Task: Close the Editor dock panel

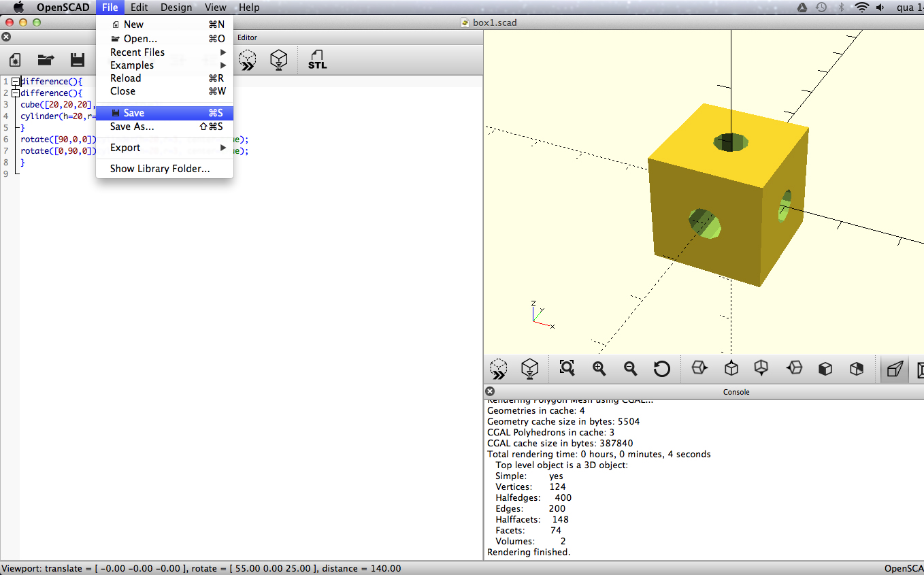Action: [6, 37]
